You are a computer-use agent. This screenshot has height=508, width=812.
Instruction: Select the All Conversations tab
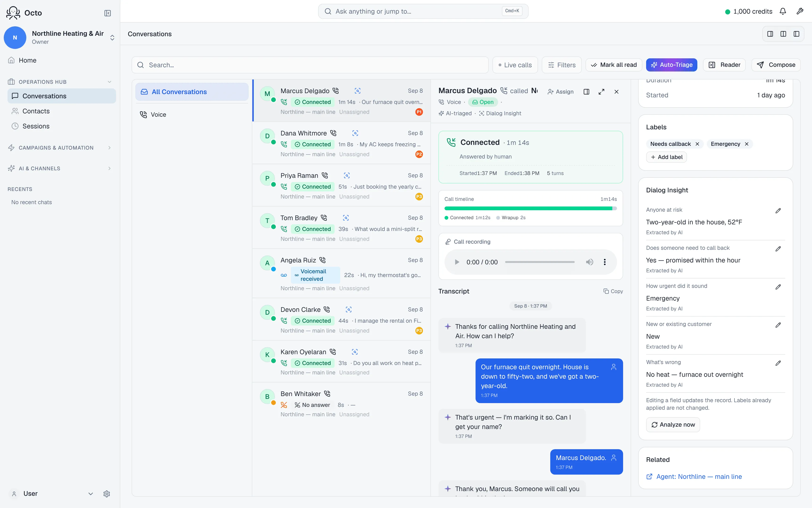(191, 92)
